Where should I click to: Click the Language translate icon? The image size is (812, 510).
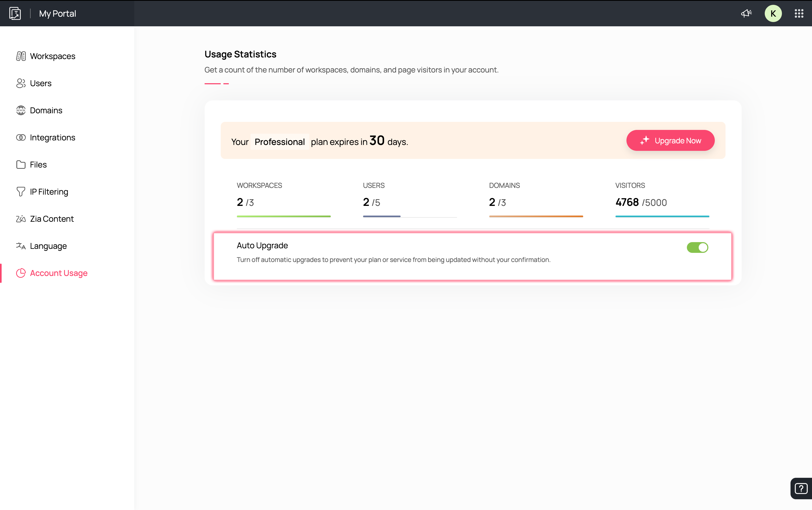coord(21,246)
